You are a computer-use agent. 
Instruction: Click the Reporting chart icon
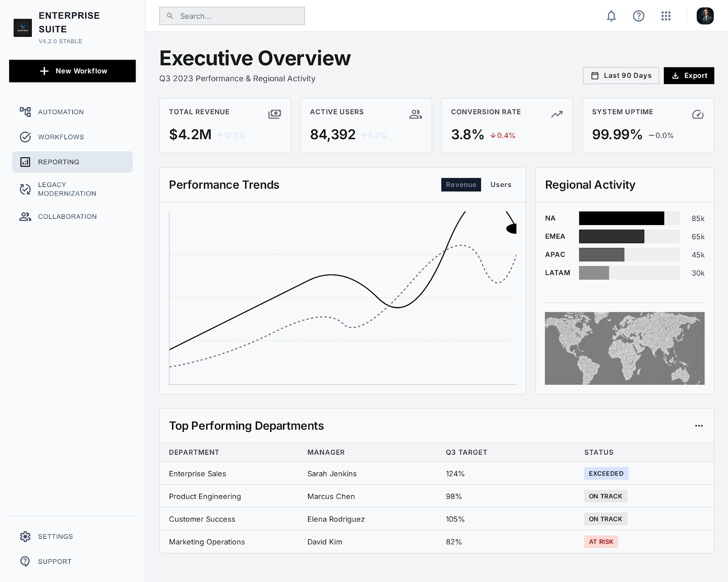coord(25,162)
